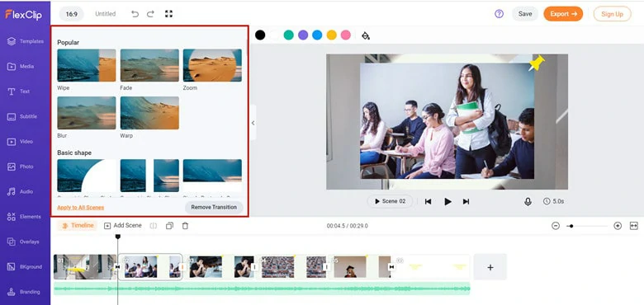Click the main play button
Image resolution: width=644 pixels, height=305 pixels.
447,201
